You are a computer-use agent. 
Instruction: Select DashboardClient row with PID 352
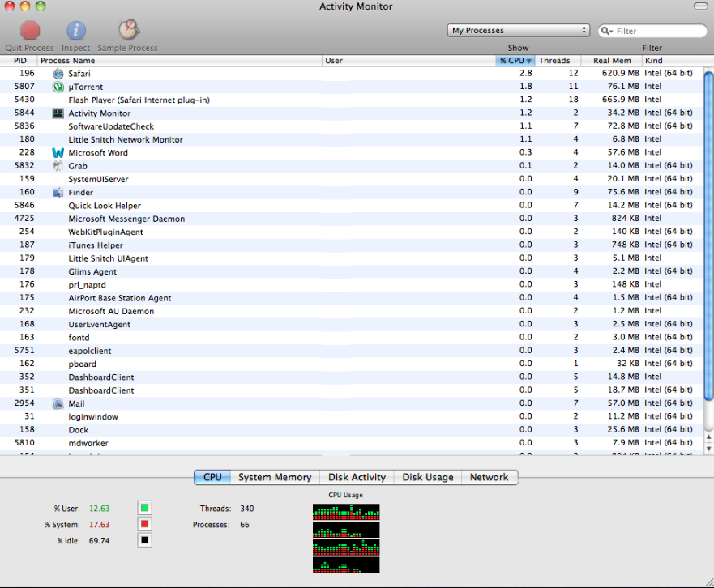(351, 377)
